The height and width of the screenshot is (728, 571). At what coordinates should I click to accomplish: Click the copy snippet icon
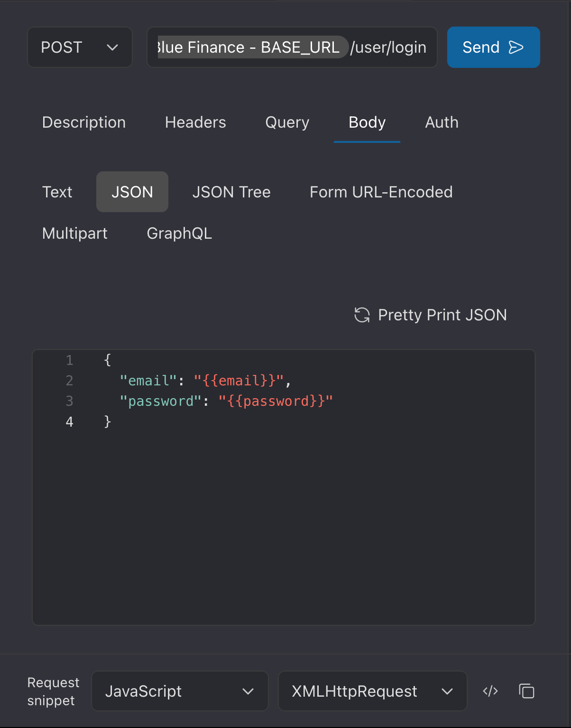(526, 691)
